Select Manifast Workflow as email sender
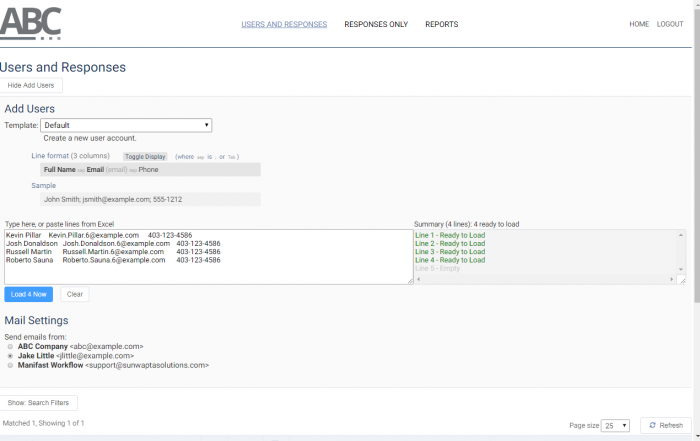Screen dimensions: 700x441 click(x=10, y=366)
